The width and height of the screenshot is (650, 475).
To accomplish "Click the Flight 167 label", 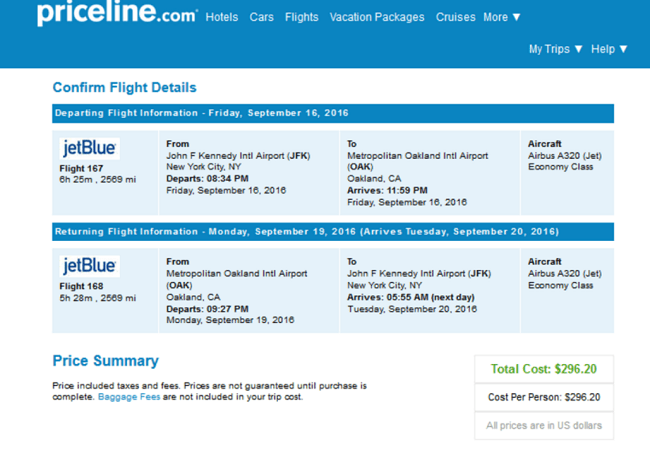I will tap(81, 168).
